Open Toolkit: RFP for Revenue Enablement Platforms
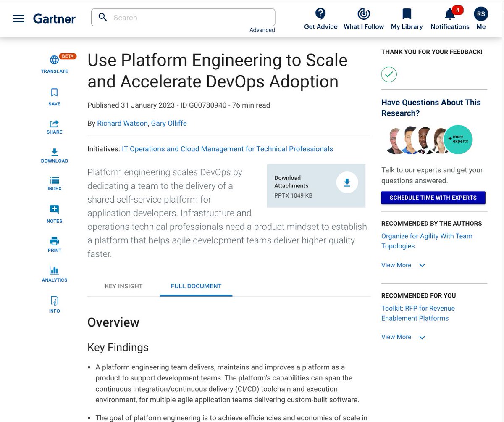 [418, 313]
